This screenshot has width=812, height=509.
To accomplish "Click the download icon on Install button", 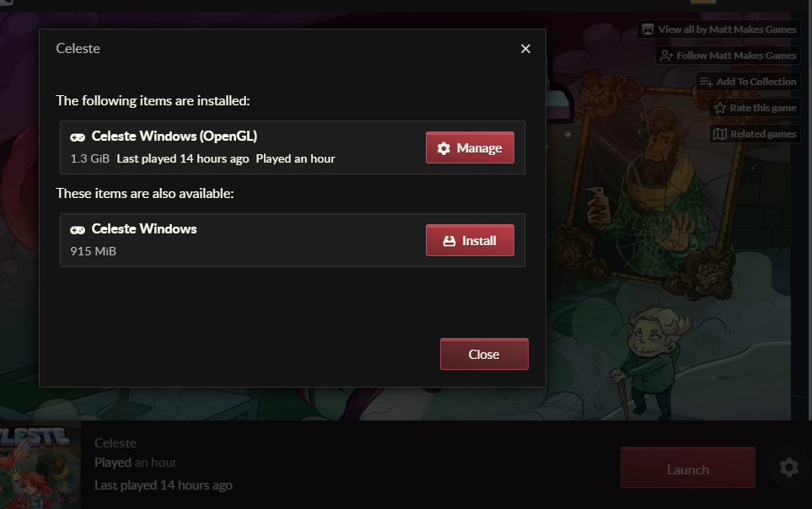I will [449, 241].
